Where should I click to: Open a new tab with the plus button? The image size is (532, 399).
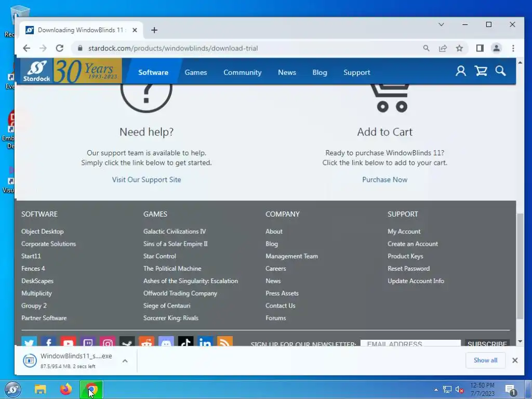tap(154, 30)
